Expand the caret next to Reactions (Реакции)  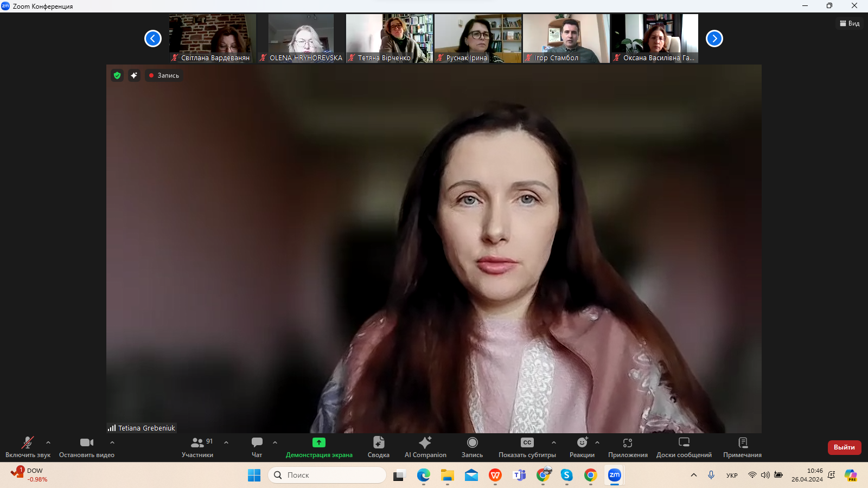597,442
